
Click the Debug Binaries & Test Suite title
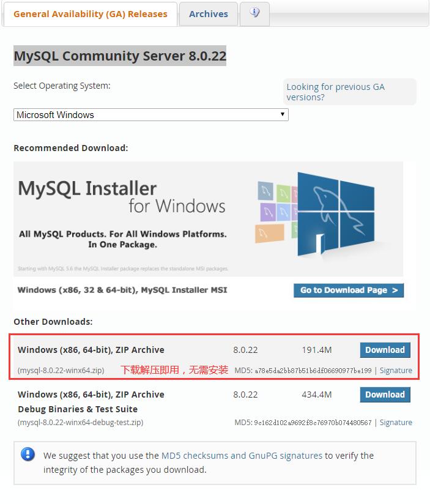coord(78,409)
